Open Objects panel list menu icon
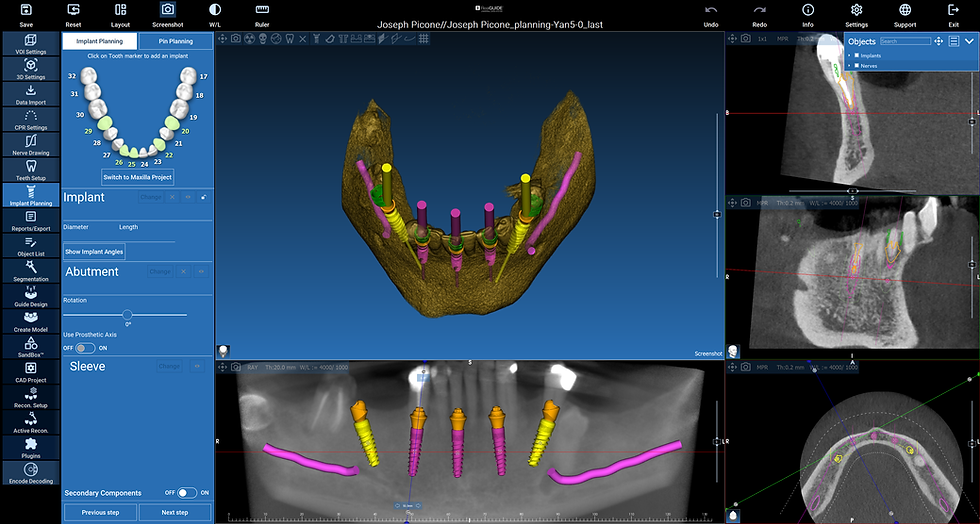Screen dimensions: 980x524 [954, 41]
